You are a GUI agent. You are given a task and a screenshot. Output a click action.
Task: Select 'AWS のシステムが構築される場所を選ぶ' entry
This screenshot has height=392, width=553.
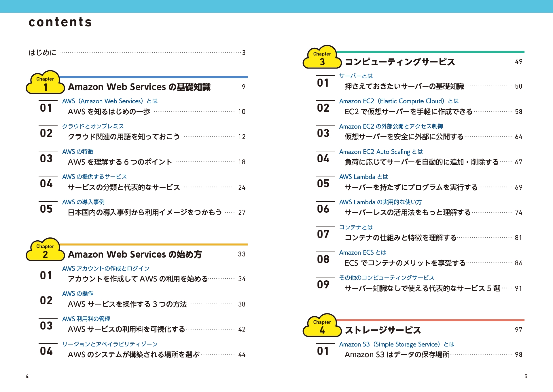[x=134, y=354]
